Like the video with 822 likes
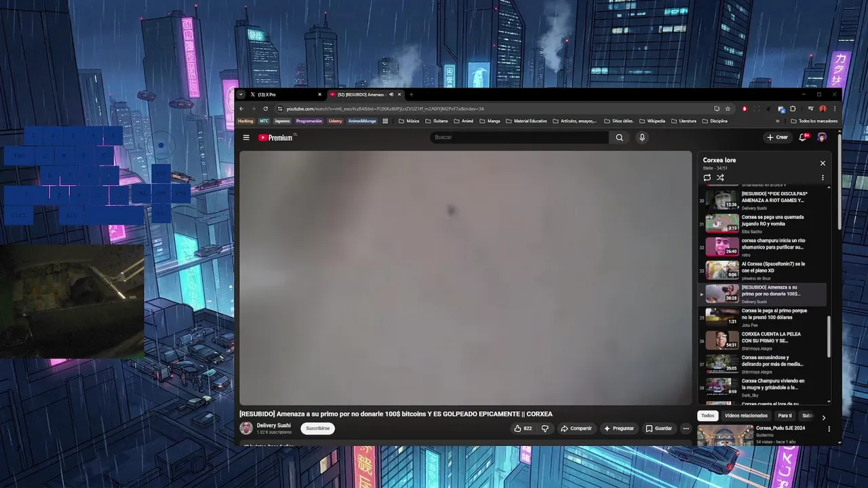 point(522,428)
